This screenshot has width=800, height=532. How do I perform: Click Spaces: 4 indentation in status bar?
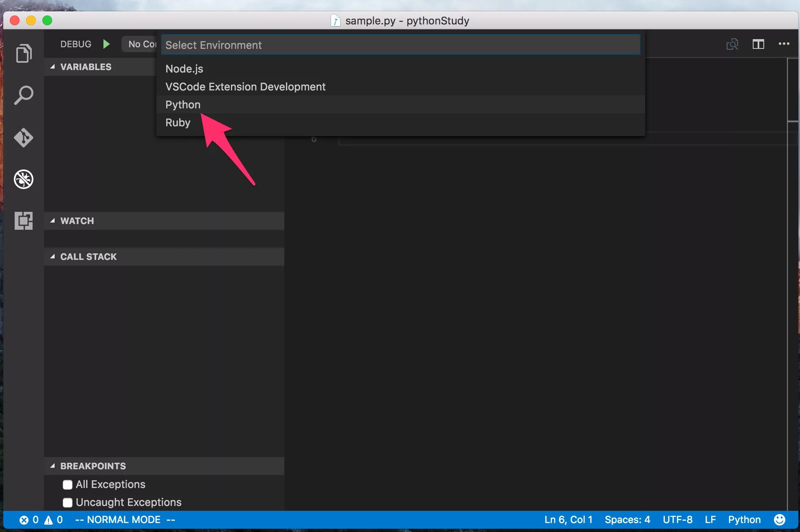(627, 520)
